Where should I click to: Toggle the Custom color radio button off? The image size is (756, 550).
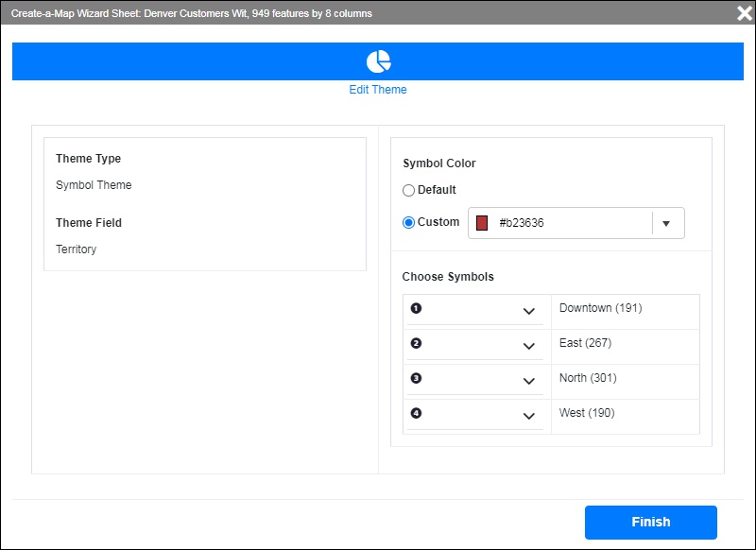pos(408,223)
